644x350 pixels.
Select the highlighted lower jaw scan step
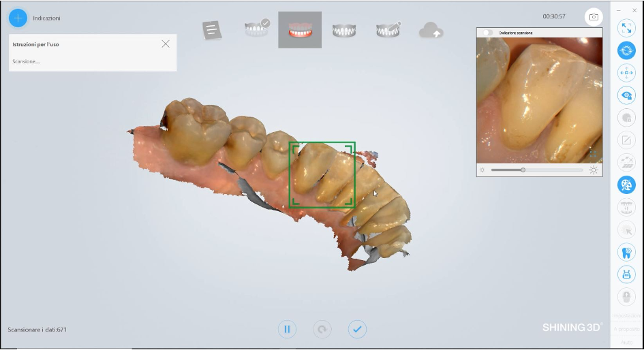pyautogui.click(x=300, y=30)
